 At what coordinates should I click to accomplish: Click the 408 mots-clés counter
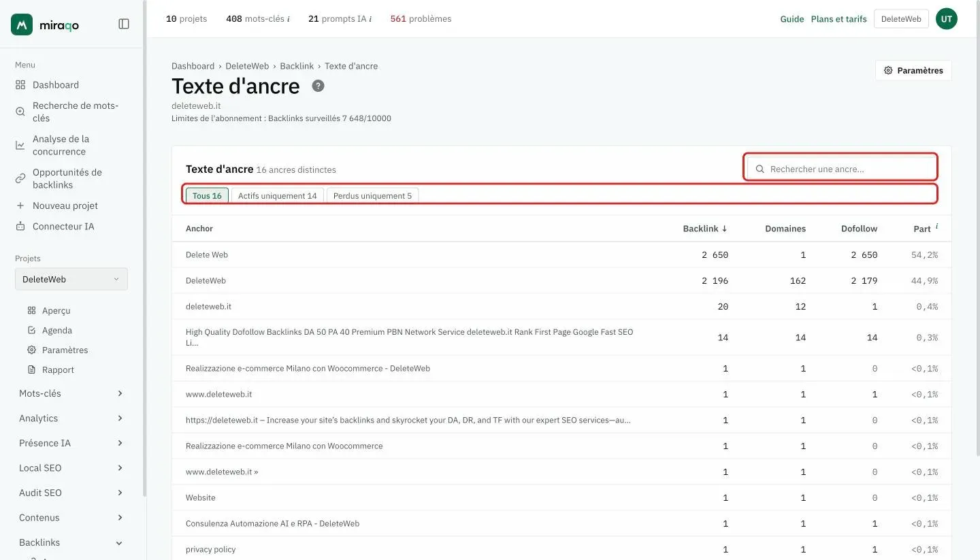coord(257,19)
